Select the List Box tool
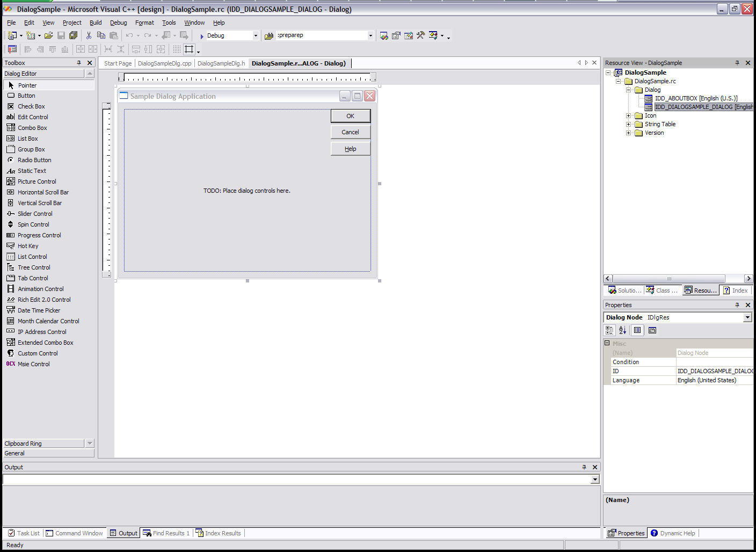Screen dimensions: 756x552 click(x=49, y=139)
